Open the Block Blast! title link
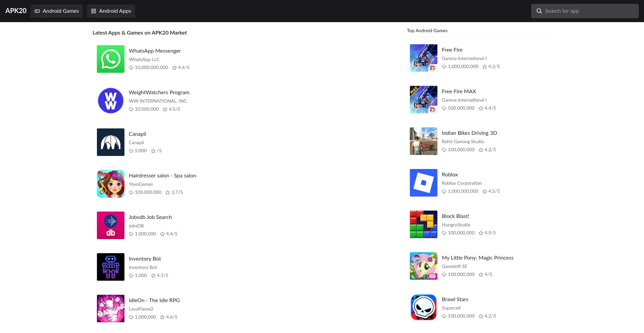Screen dimensions: 644x333 455,216
